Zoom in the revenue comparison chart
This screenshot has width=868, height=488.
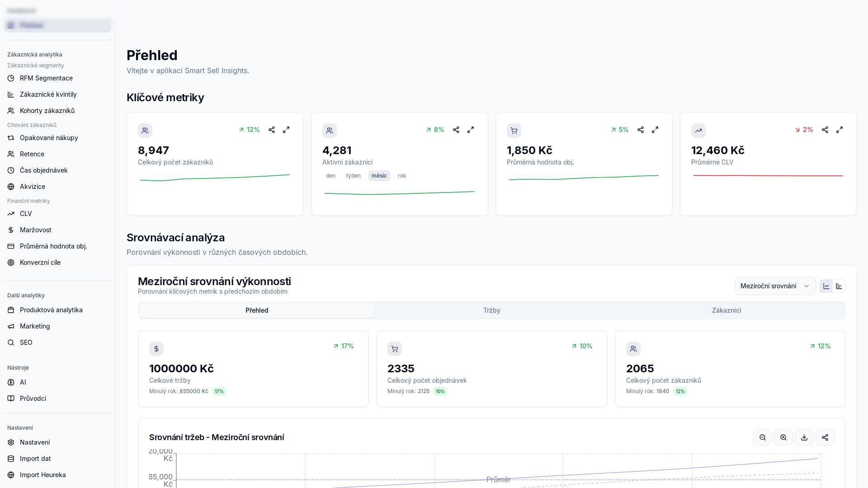pyautogui.click(x=783, y=437)
